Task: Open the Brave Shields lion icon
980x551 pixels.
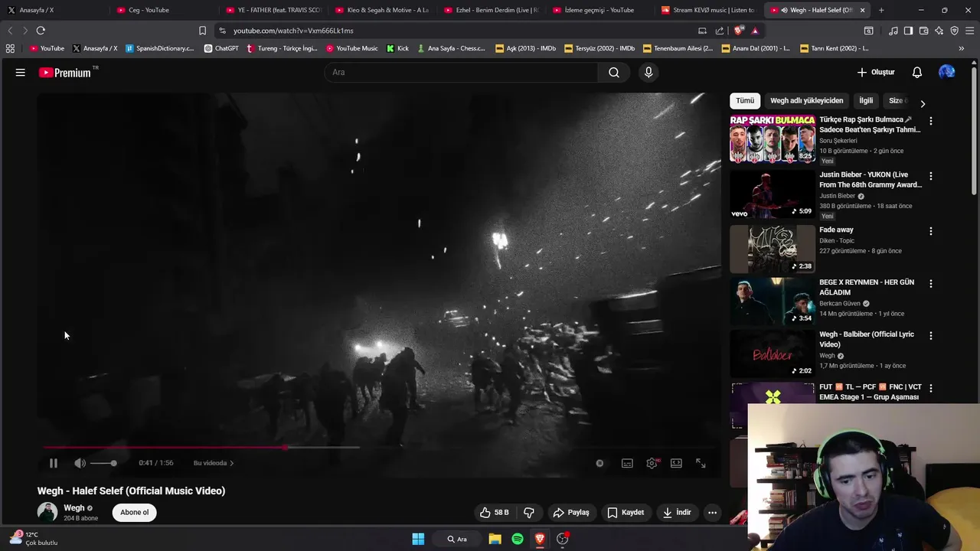Action: point(739,31)
